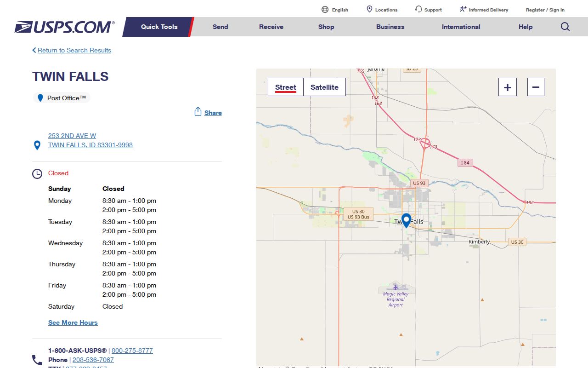Image resolution: width=588 pixels, height=368 pixels.
Task: Click the English language link
Action: click(340, 10)
